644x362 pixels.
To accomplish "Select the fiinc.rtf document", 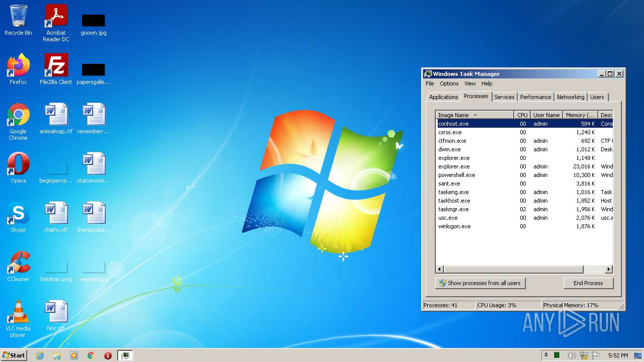I will (56, 316).
